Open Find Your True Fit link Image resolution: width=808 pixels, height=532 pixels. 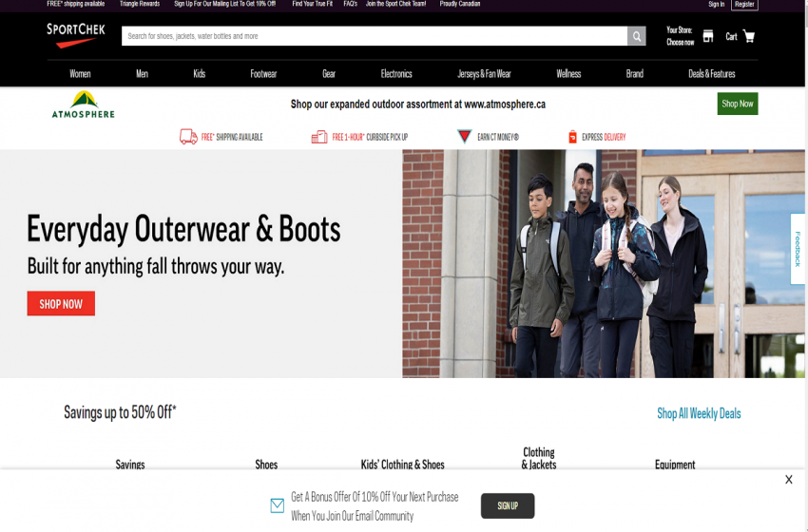tap(313, 4)
